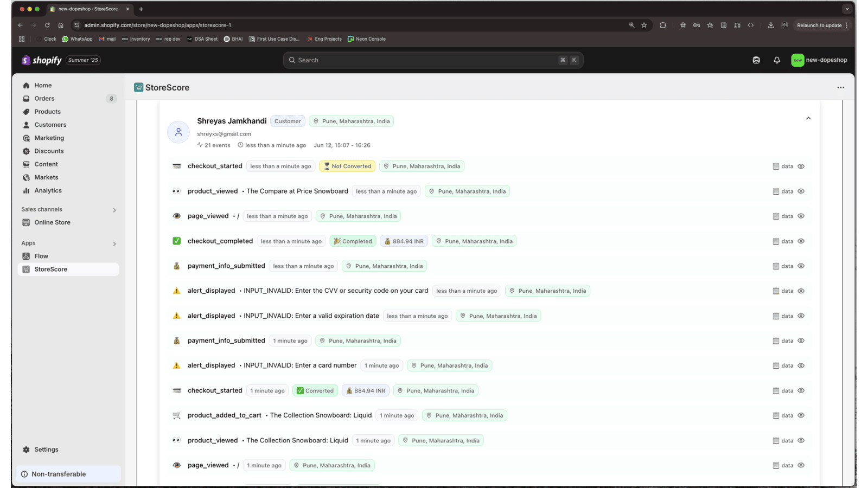868x488 pixels.
Task: Open the notifications bell icon
Action: [x=777, y=60]
